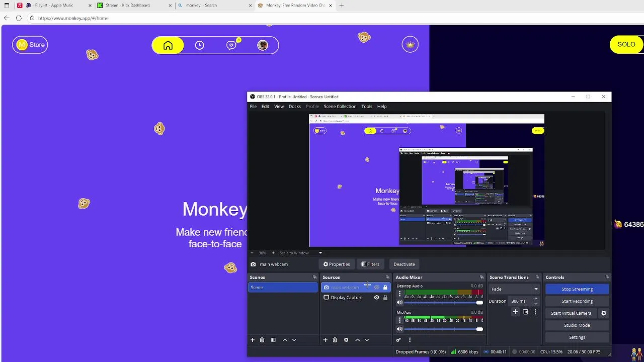Image resolution: width=644 pixels, height=362 pixels.
Task: Mute Desktop Audio
Action: [399, 303]
